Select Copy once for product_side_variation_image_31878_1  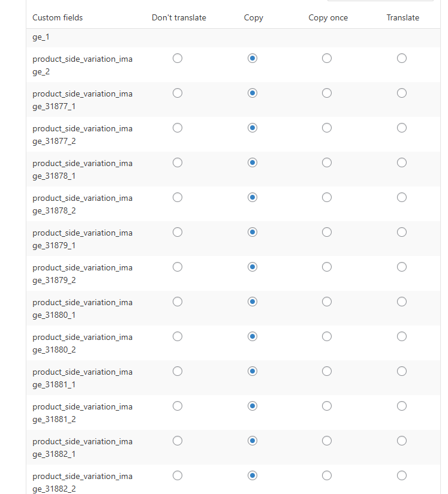[x=327, y=162]
